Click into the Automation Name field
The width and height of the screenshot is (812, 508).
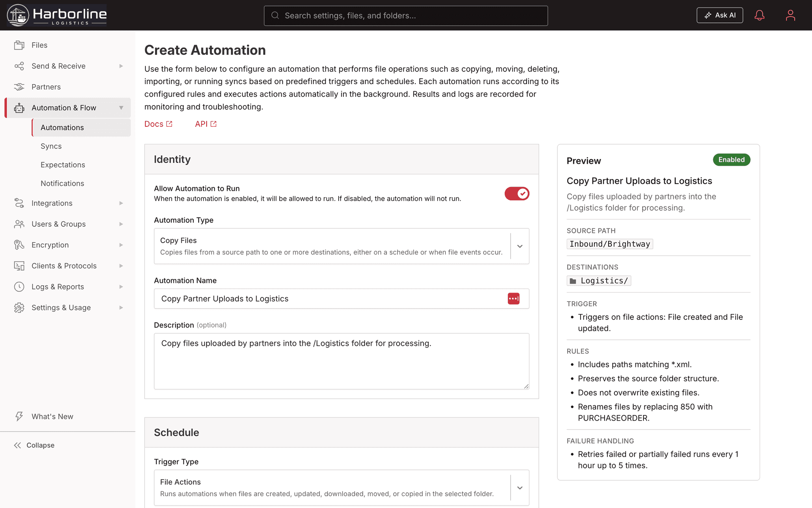341,299
